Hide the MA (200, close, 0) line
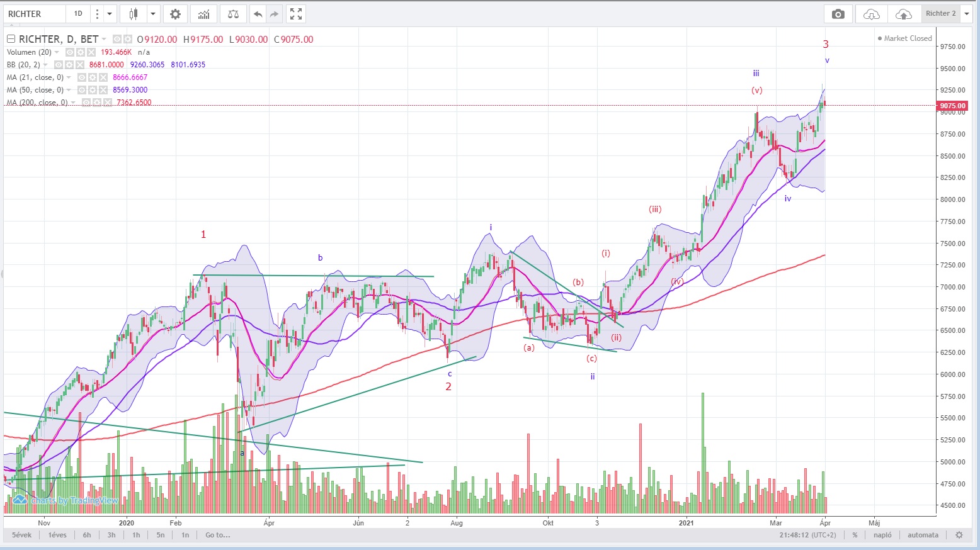Screen dimensions: 980x550 [x=86, y=103]
